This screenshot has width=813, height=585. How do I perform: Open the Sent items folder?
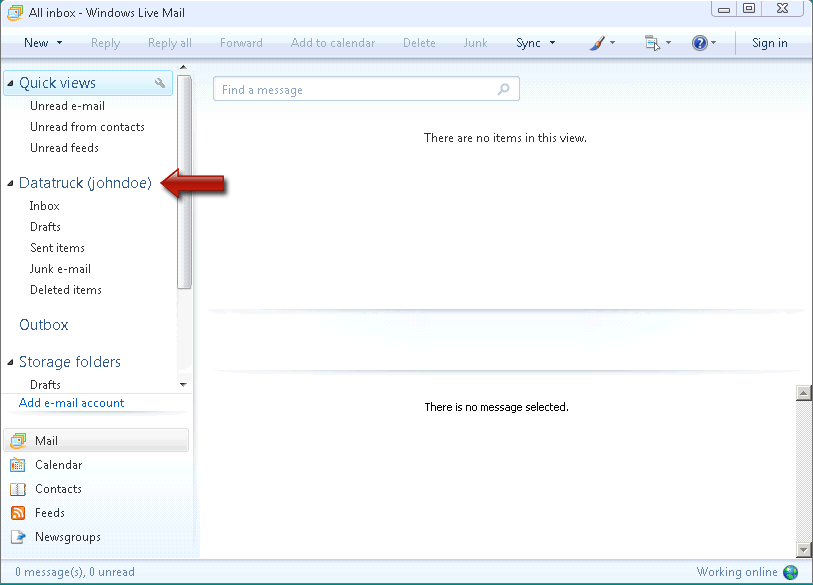tap(57, 248)
